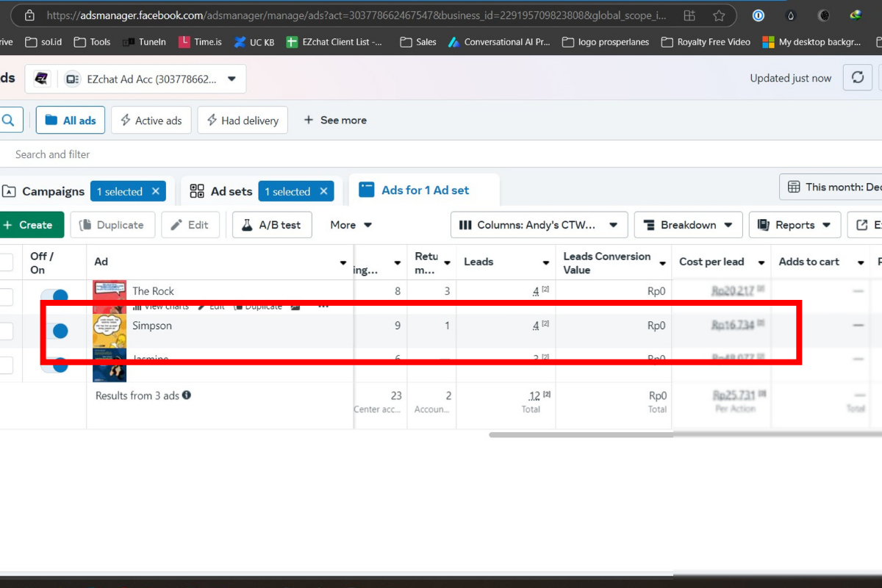Image resolution: width=882 pixels, height=588 pixels.
Task: Expand the Columns dropdown
Action: (539, 225)
